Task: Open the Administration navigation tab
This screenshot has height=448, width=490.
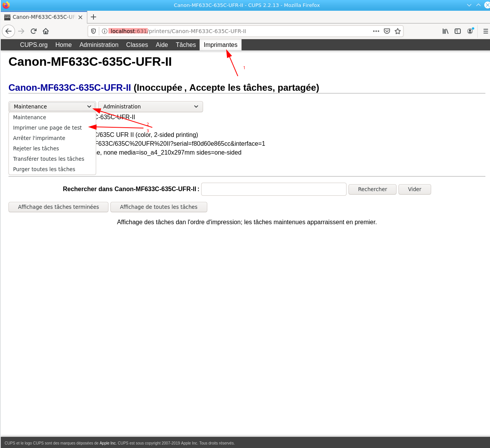Action: [99, 45]
